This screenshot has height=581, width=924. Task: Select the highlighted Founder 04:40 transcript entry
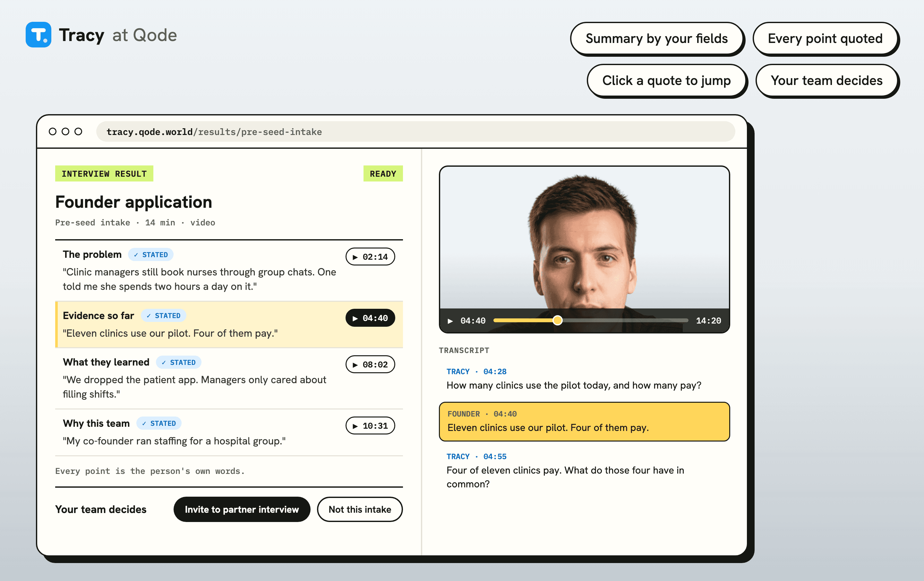584,421
